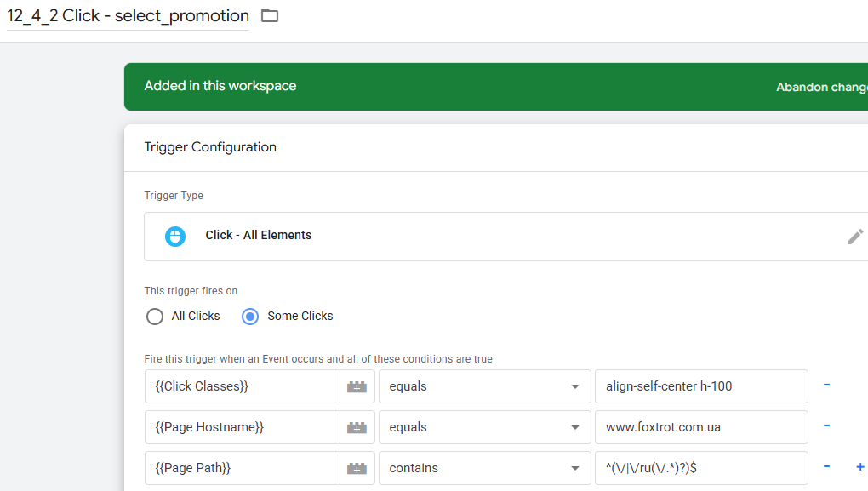Open the 'contains' operator dropdown
868x491 pixels.
(484, 468)
